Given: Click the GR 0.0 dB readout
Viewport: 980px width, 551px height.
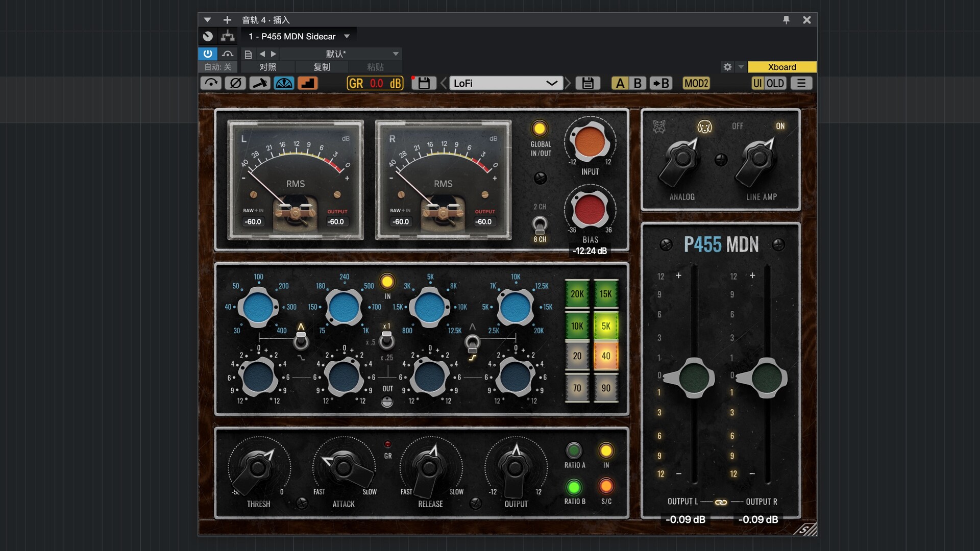Looking at the screenshot, I should coord(375,83).
